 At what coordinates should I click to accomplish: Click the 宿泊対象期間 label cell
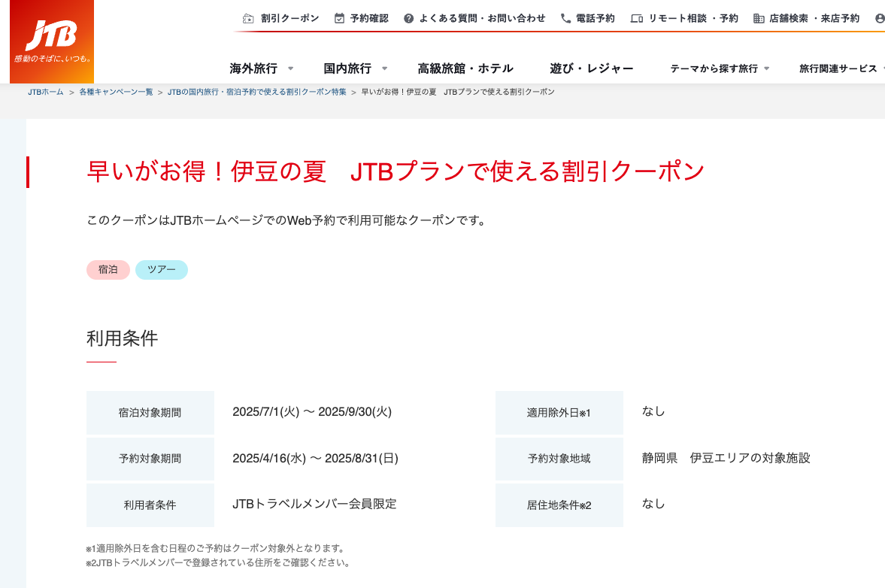tap(150, 413)
